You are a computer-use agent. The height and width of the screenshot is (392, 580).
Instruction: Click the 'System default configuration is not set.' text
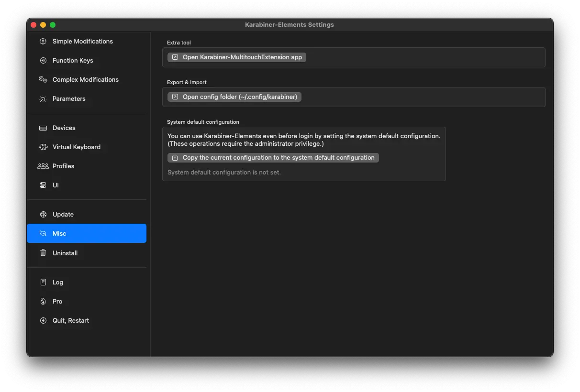click(x=224, y=172)
